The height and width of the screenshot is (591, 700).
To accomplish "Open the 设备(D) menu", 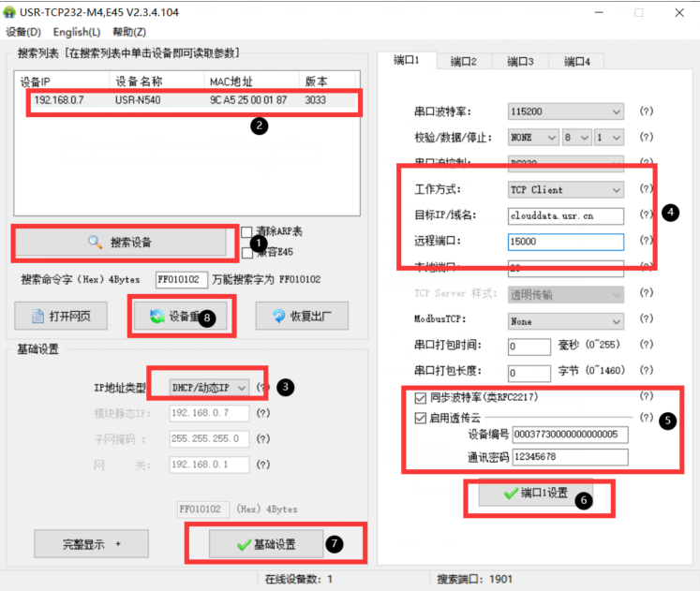I will point(23,32).
